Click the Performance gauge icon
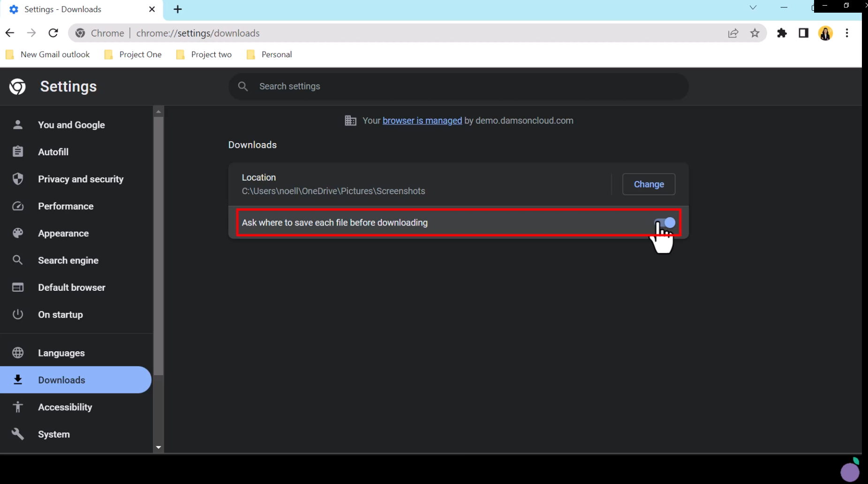 tap(18, 206)
